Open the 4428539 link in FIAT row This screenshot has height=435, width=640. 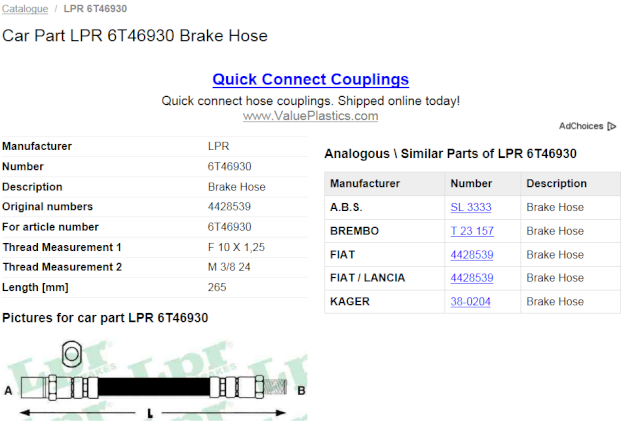(x=472, y=255)
